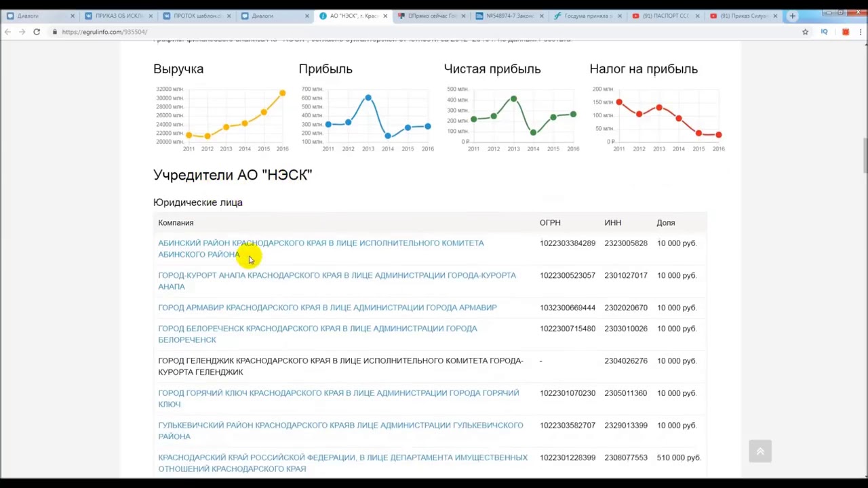Viewport: 868px width, 488px height.
Task: Open the Госдума приняла tab
Action: click(x=586, y=16)
